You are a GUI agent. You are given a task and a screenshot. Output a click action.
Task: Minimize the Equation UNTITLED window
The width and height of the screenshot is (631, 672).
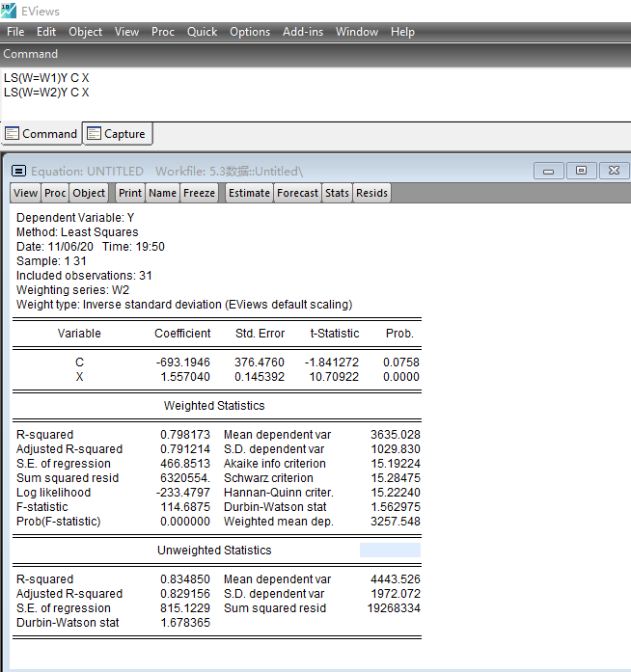coord(548,171)
